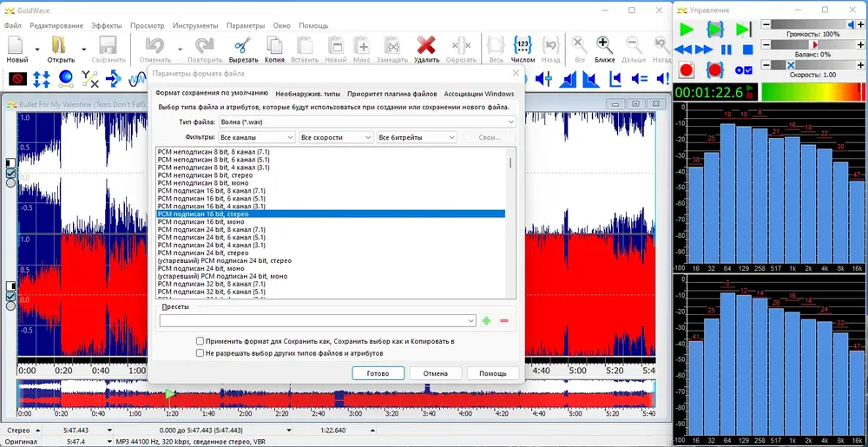Click the Удалить (Delete) red X icon
The height and width of the screenshot is (447, 868).
426,46
